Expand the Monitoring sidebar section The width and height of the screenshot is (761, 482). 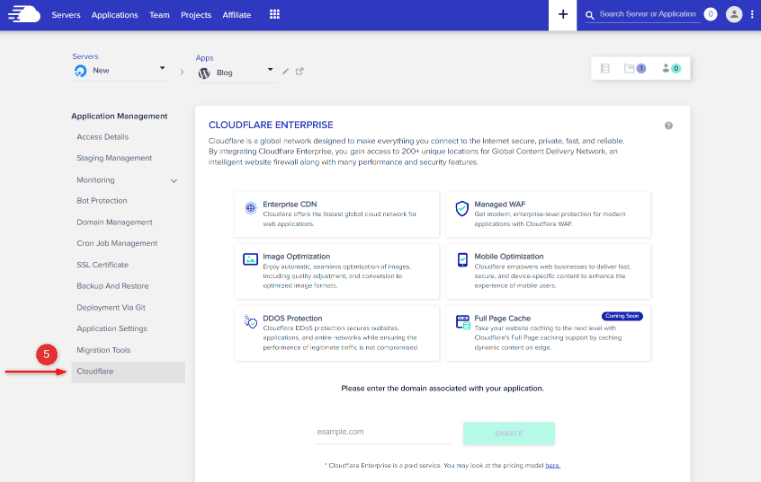click(x=174, y=180)
